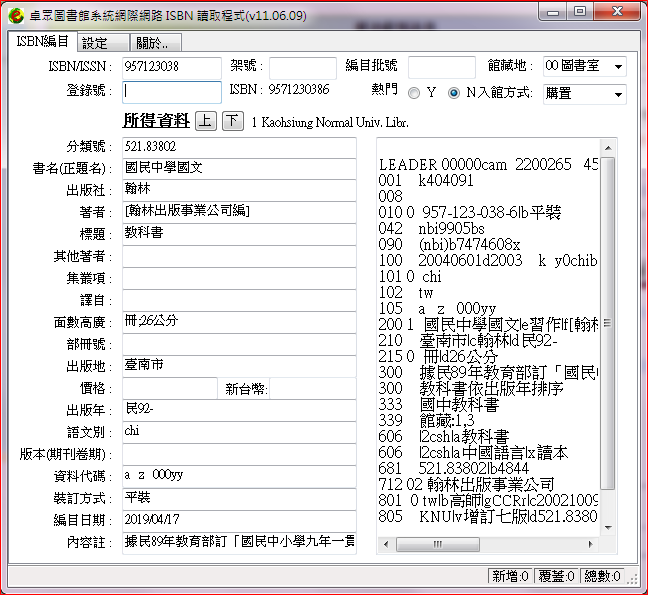Select the 熱門 N radio button
Viewport: 648px width, 595px height.
click(x=454, y=93)
